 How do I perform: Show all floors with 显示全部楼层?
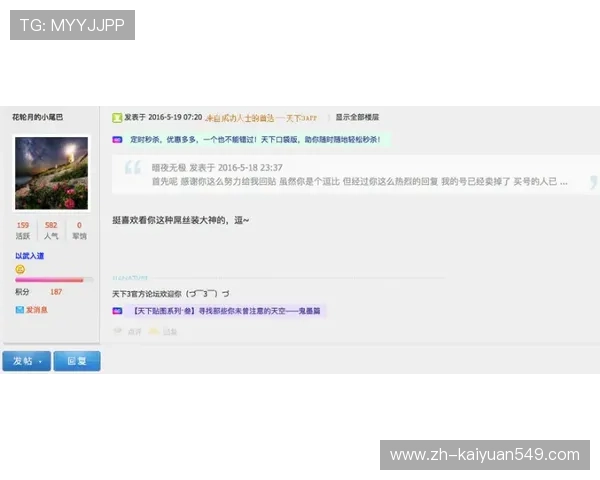click(357, 117)
